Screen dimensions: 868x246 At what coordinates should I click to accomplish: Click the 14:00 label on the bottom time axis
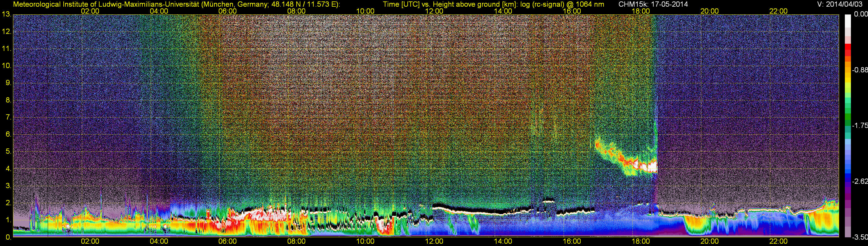(x=503, y=241)
